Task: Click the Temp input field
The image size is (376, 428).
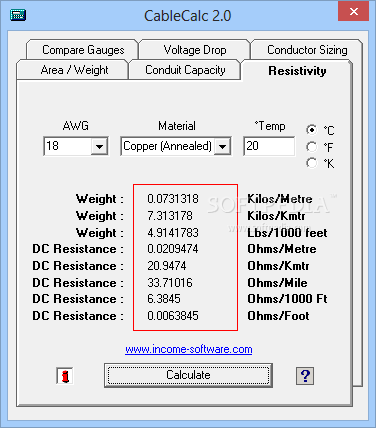Action: pos(269,146)
